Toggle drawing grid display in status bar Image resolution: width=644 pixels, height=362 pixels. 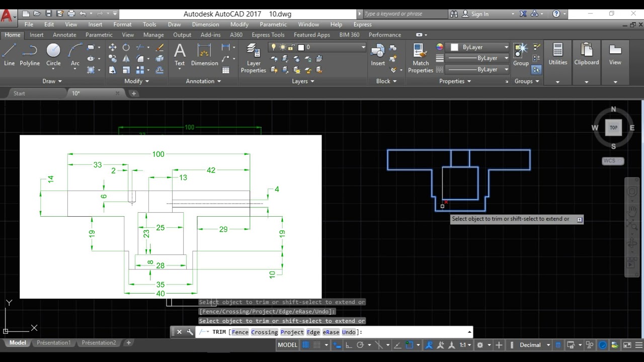point(305,345)
